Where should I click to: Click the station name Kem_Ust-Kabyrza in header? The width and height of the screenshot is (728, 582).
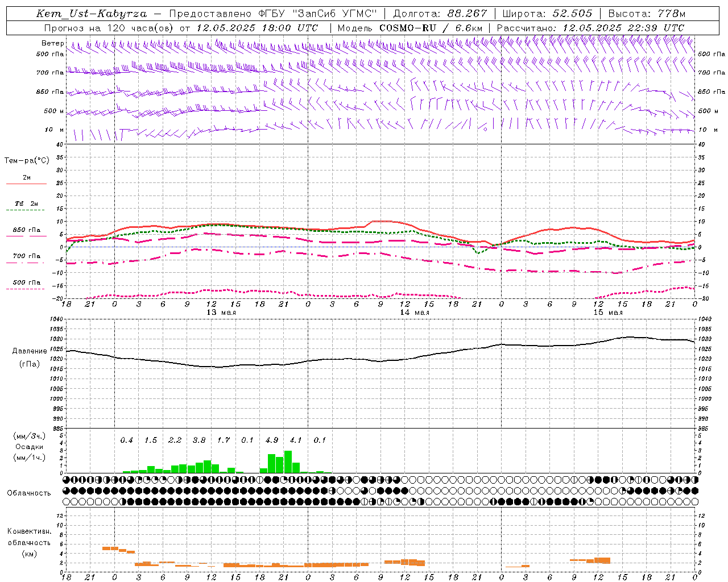[x=92, y=14]
